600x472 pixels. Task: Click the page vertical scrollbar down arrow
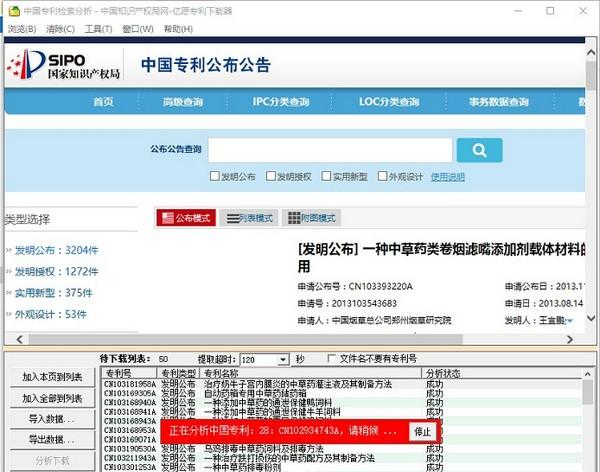(591, 318)
